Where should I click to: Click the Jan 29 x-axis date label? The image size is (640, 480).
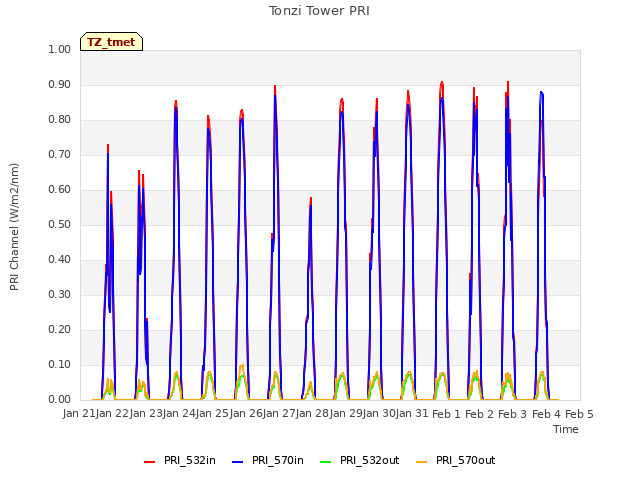click(x=346, y=413)
